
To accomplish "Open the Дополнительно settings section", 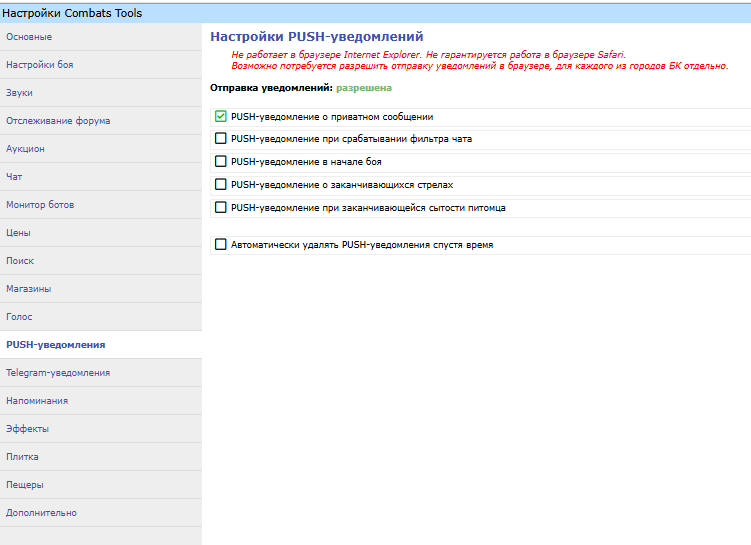I will tap(42, 513).
